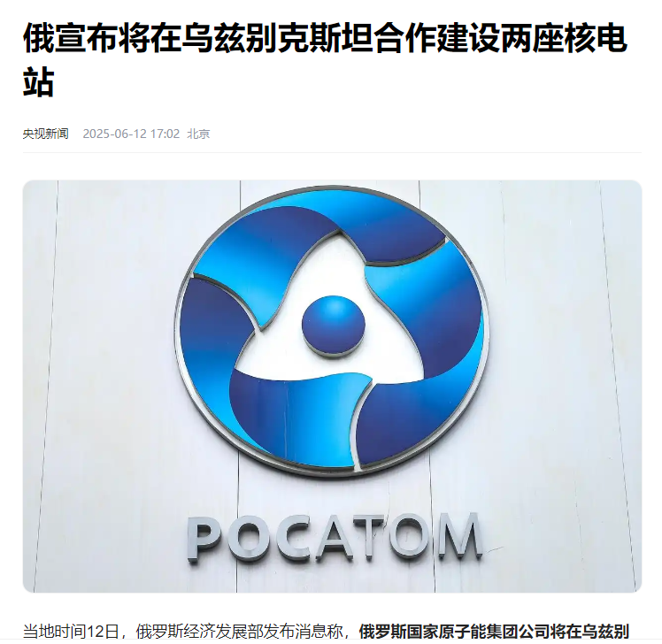Open the Rosatom building photo
The width and height of the screenshot is (662, 644).
(x=332, y=387)
